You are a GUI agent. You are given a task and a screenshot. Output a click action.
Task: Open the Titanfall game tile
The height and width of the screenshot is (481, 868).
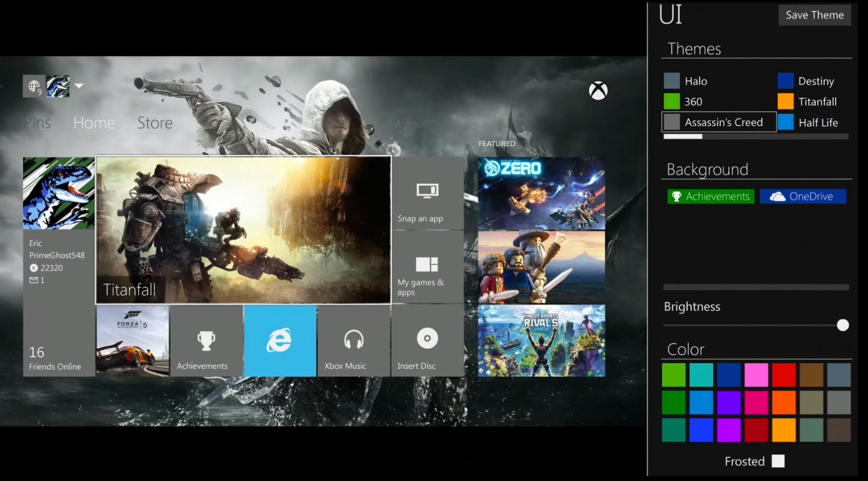tap(244, 230)
